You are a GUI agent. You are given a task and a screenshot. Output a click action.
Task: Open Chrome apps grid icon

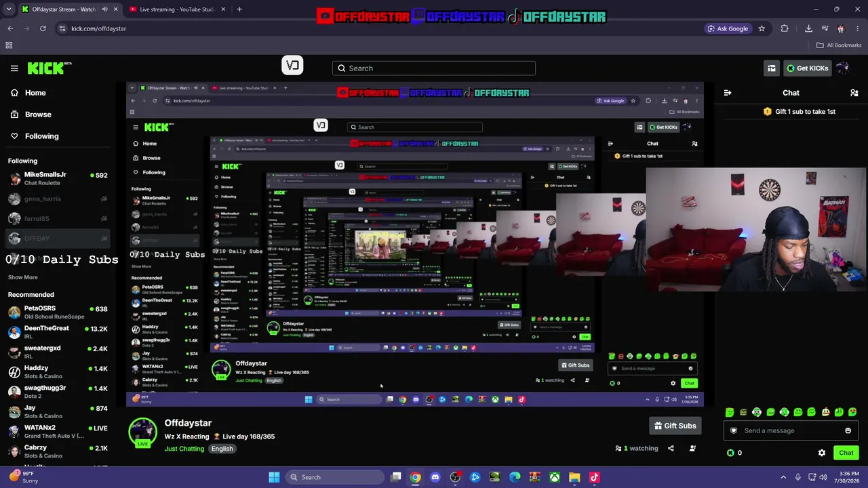(x=9, y=45)
